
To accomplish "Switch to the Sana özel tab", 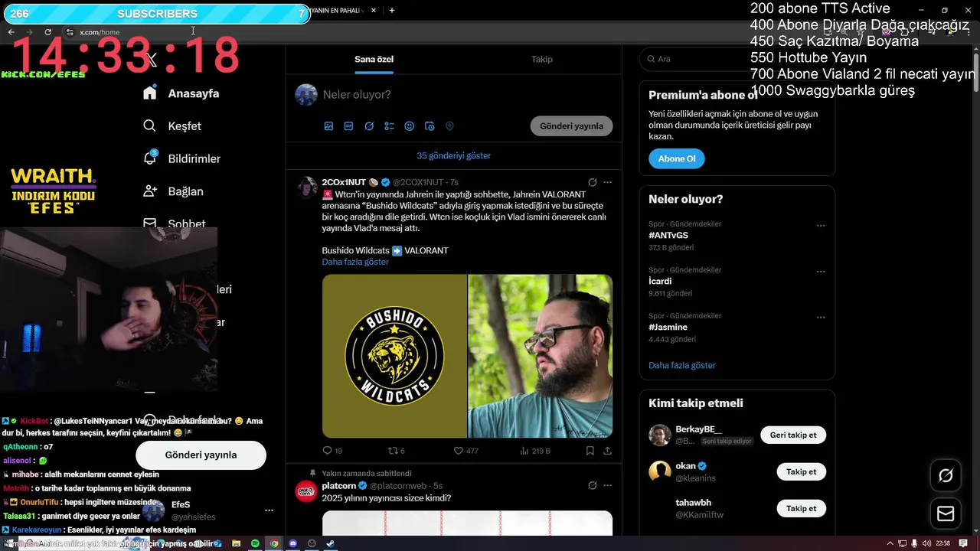I will coord(374,59).
